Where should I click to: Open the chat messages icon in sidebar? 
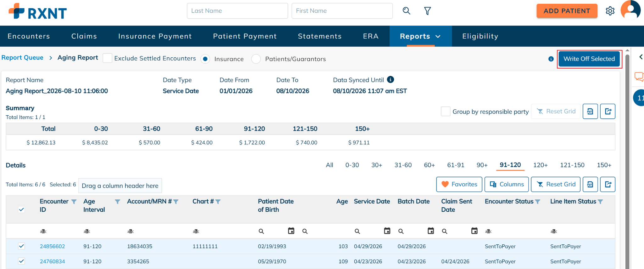click(639, 77)
